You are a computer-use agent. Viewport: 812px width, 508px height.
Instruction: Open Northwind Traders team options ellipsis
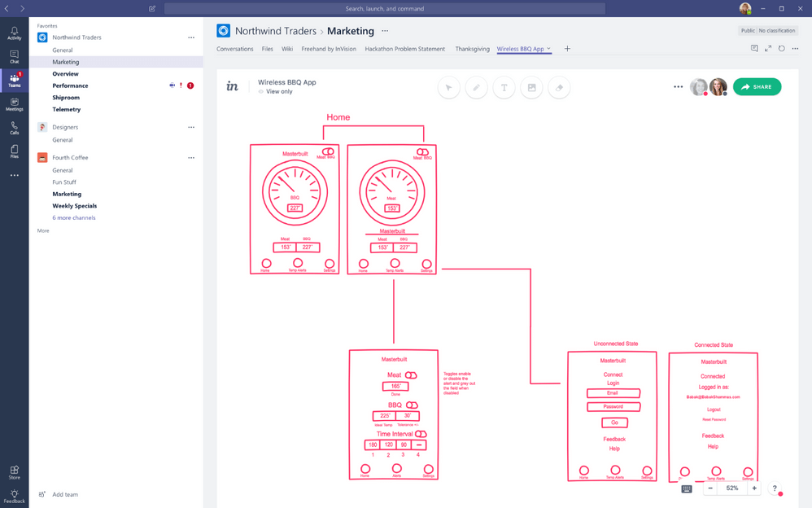click(x=191, y=37)
